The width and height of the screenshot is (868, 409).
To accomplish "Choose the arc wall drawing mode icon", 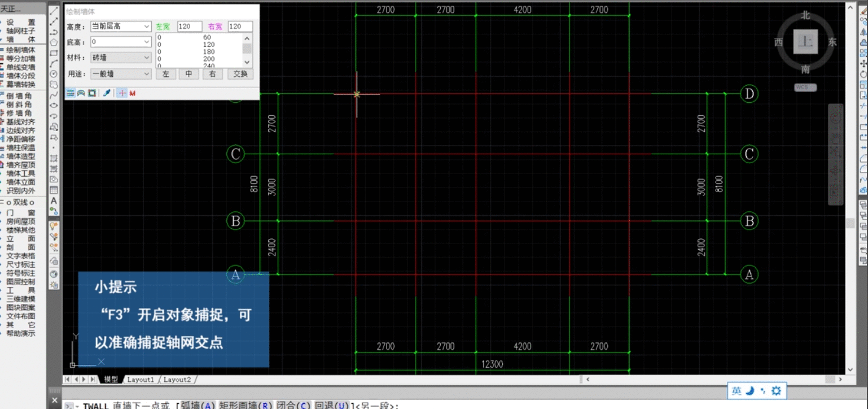I will click(x=81, y=93).
